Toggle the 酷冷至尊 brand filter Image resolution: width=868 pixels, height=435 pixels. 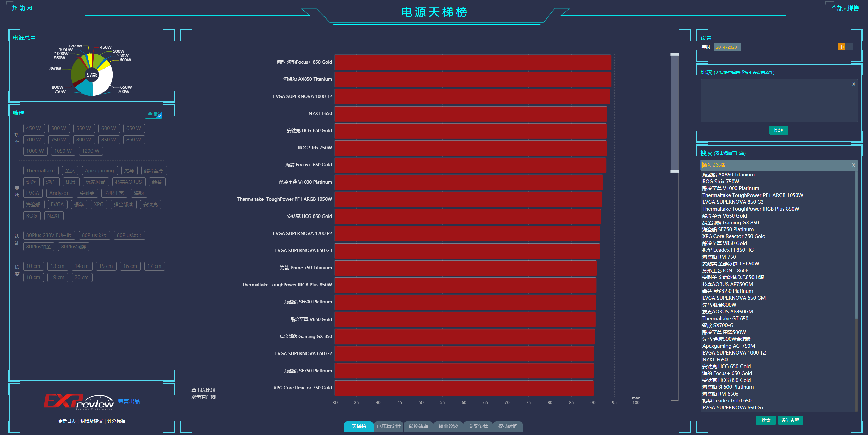(154, 171)
